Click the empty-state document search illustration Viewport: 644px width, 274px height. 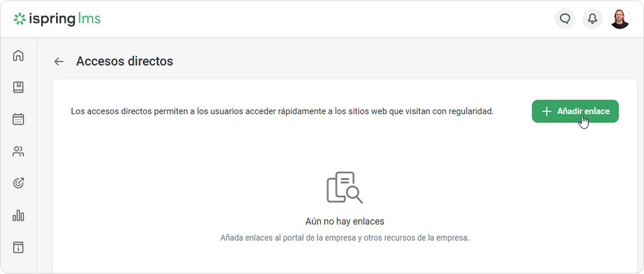[344, 187]
